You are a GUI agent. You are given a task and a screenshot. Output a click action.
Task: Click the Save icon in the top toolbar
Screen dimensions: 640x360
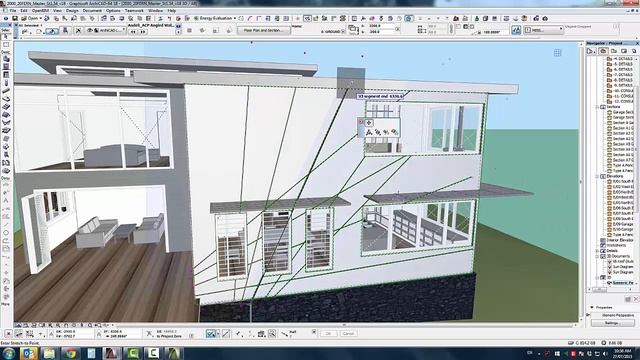click(x=15, y=18)
